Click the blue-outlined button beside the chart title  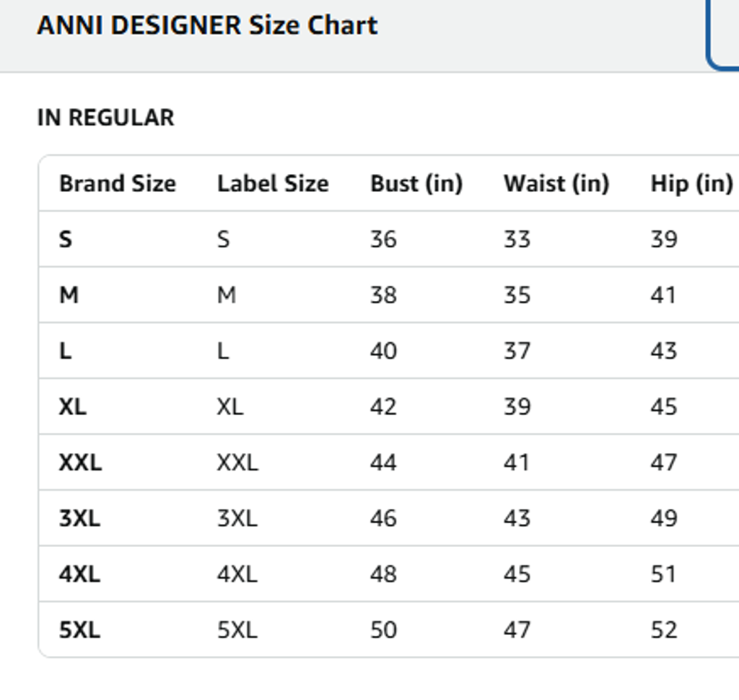click(724, 36)
